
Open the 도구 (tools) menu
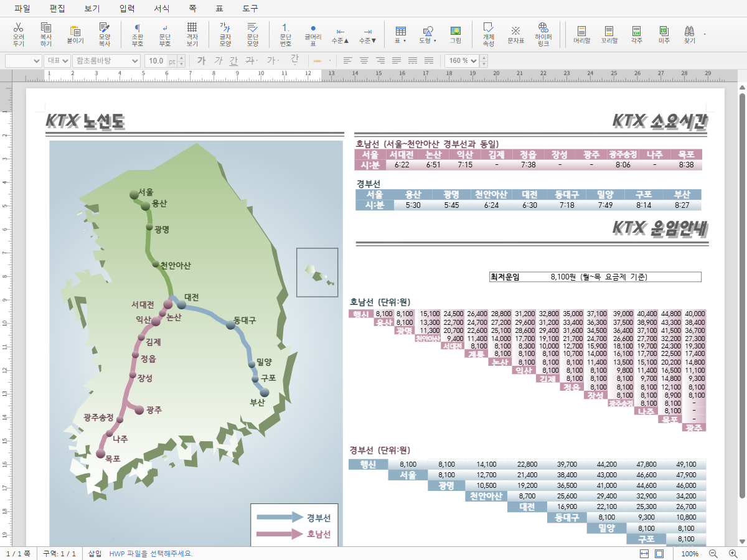pyautogui.click(x=250, y=9)
